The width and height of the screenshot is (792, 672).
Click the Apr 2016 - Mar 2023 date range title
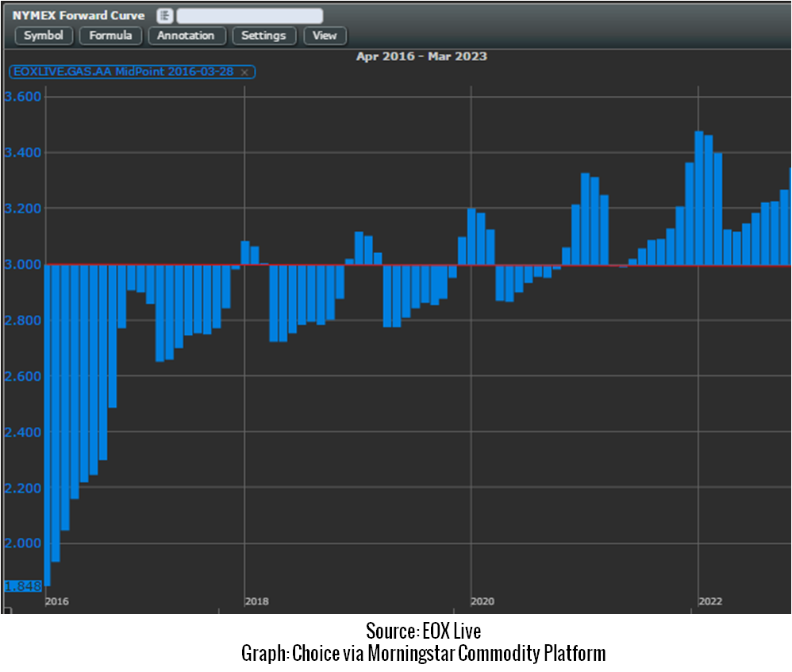click(x=421, y=56)
